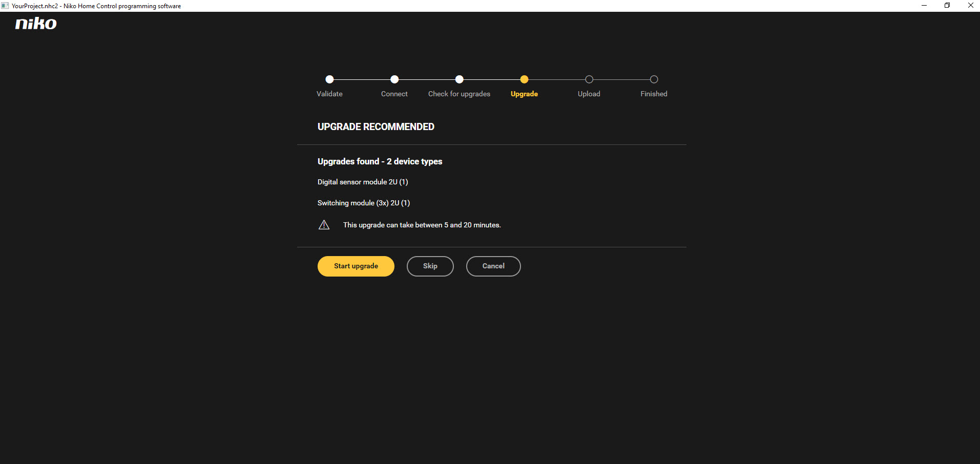
Task: Minimize the Niko Home Control window
Action: pos(924,6)
